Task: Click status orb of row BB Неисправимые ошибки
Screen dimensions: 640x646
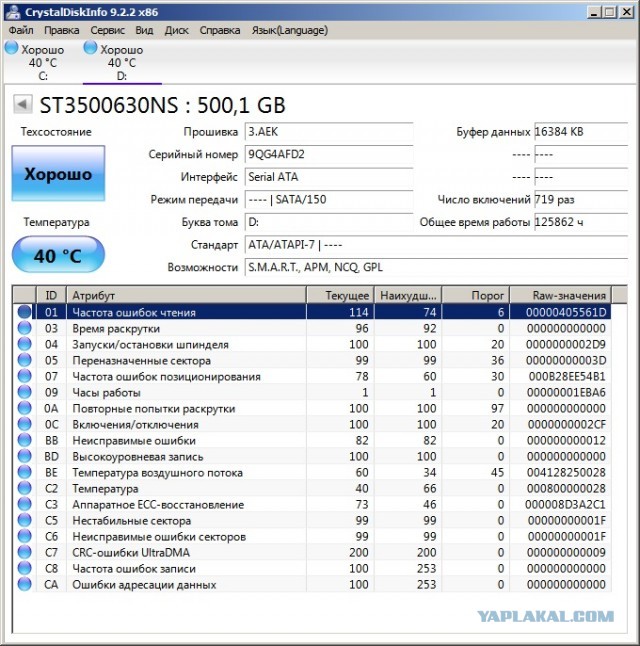Action: click(x=24, y=440)
